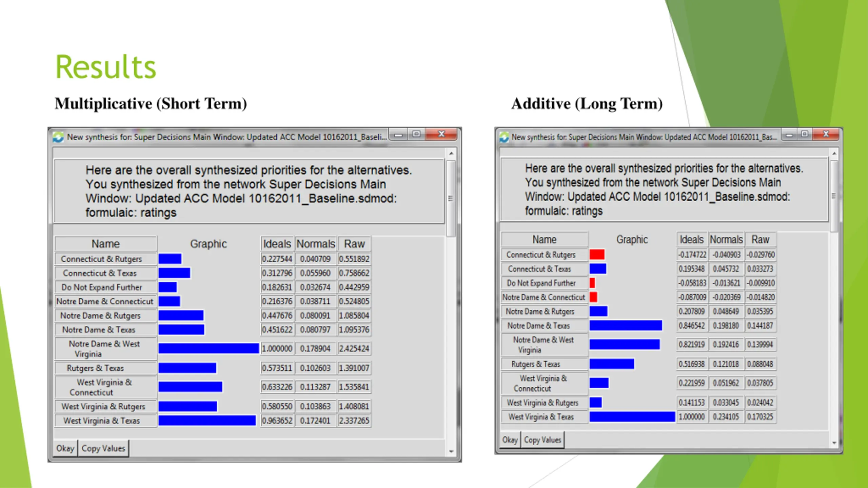Click Super Decisions app icon in left window title

[58, 137]
